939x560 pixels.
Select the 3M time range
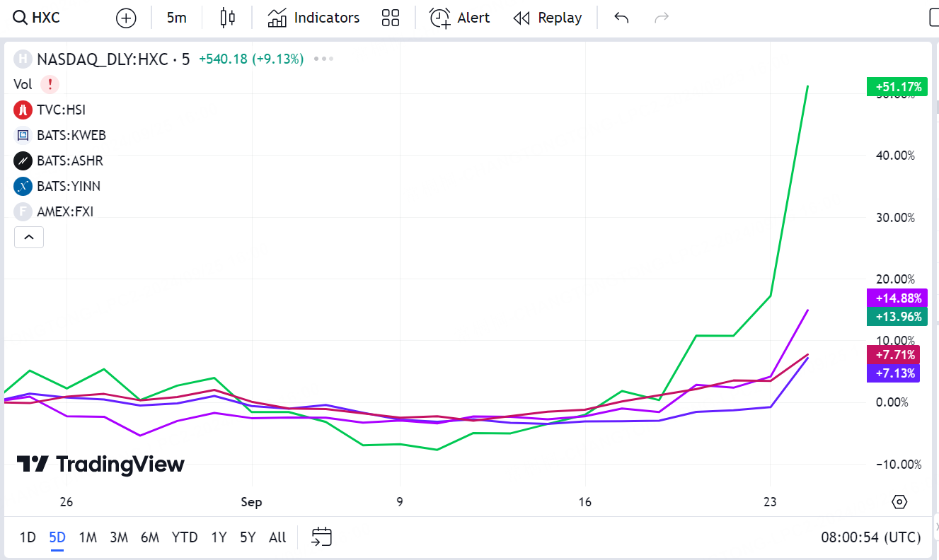pyautogui.click(x=119, y=537)
